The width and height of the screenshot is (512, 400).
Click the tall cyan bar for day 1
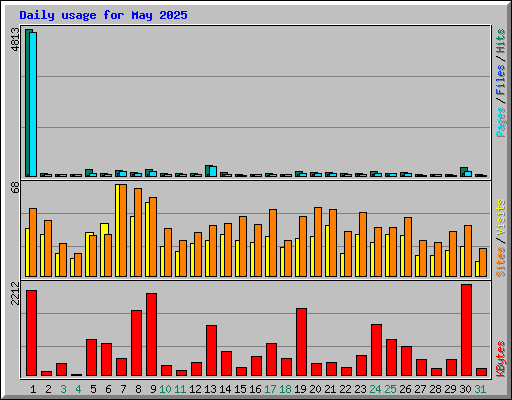pos(33,104)
